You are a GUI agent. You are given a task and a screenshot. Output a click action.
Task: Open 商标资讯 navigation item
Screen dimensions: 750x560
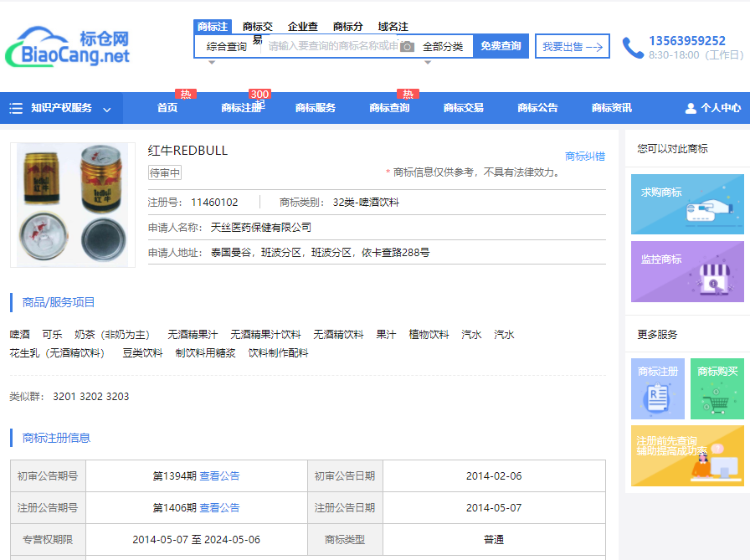tap(612, 108)
